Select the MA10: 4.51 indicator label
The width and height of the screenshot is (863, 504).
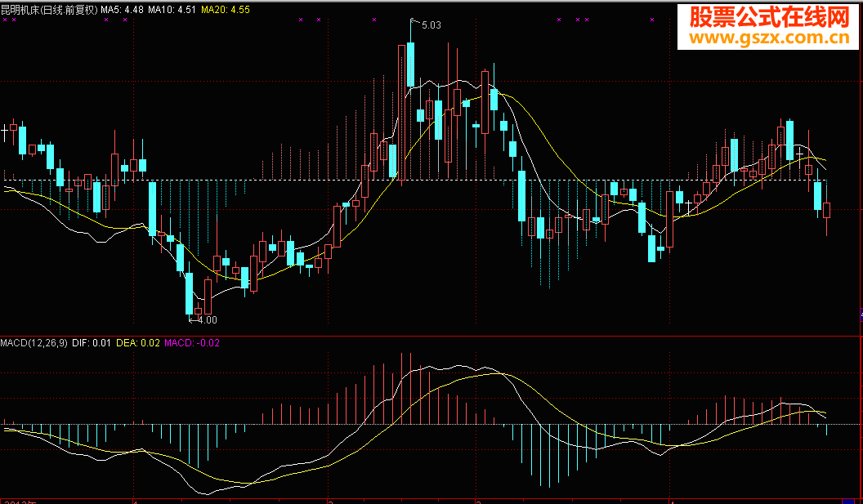click(172, 9)
